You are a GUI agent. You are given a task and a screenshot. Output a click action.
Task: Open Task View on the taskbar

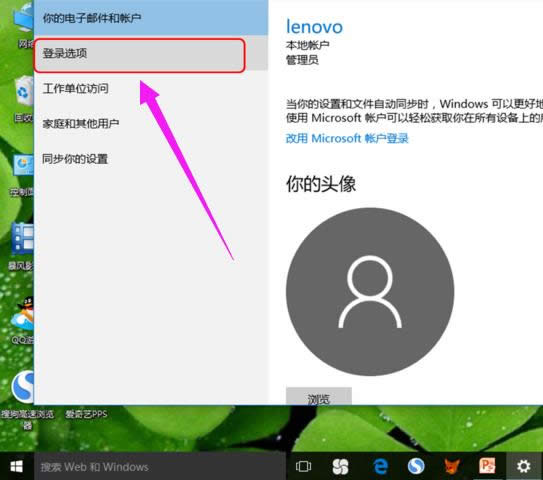303,466
